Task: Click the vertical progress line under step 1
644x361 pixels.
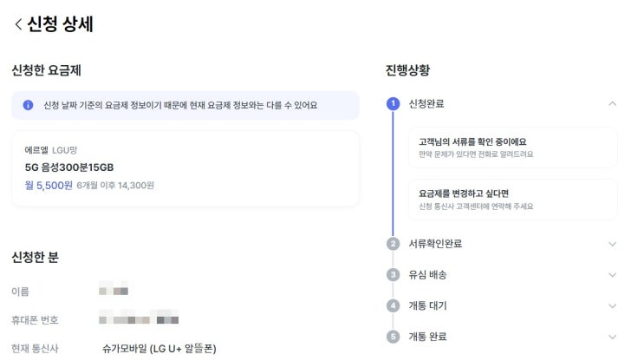Action: [393, 174]
